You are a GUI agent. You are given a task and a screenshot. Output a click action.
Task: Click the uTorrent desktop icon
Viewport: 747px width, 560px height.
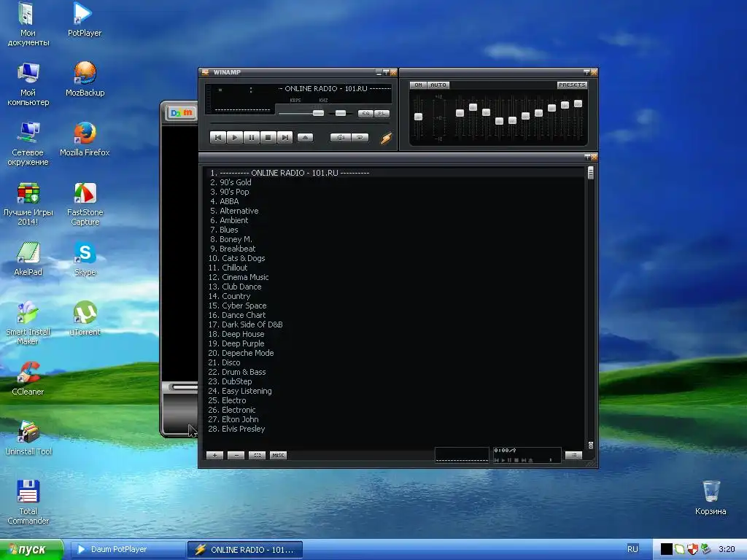85,319
